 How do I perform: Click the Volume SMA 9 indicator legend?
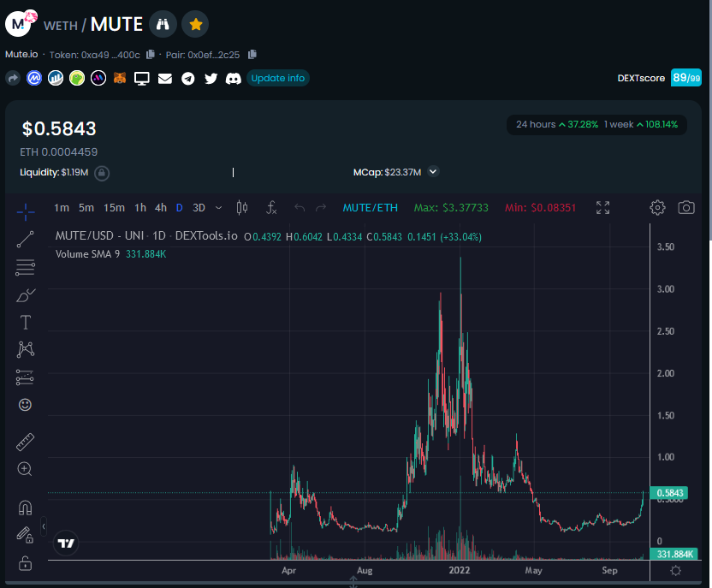click(87, 254)
